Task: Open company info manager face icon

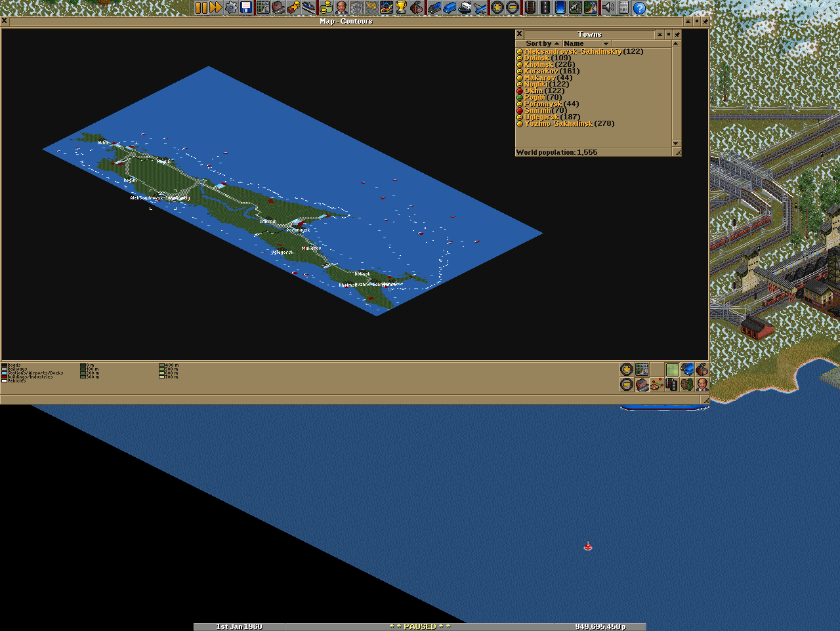Action: click(x=342, y=8)
